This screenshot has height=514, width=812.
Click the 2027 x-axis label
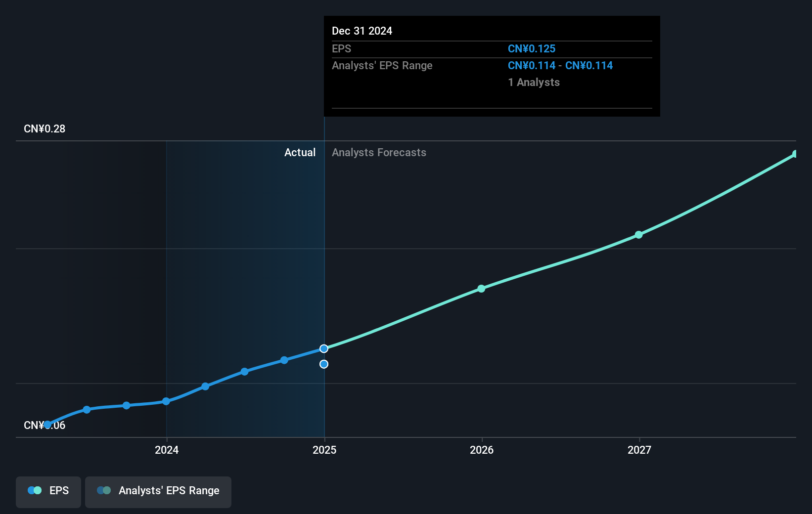click(x=639, y=450)
